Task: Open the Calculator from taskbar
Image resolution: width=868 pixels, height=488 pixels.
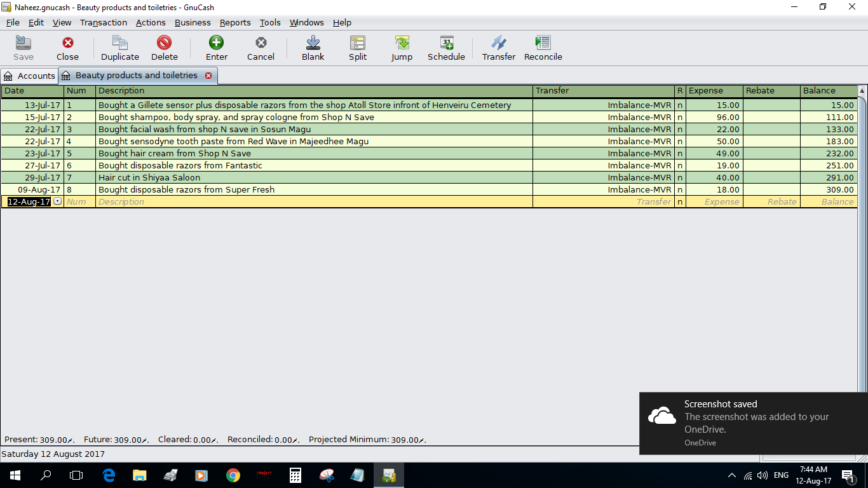Action: tap(295, 475)
